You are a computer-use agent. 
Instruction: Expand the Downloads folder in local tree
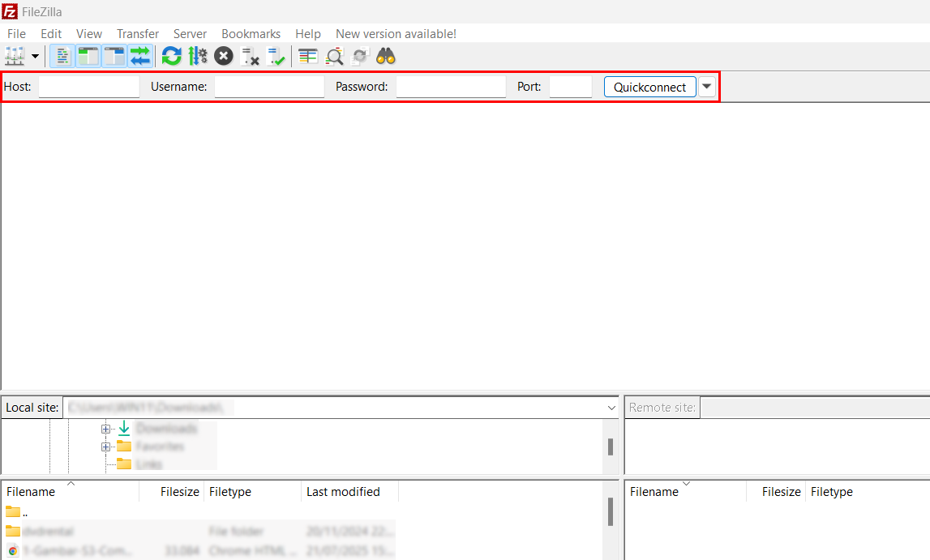coord(105,429)
